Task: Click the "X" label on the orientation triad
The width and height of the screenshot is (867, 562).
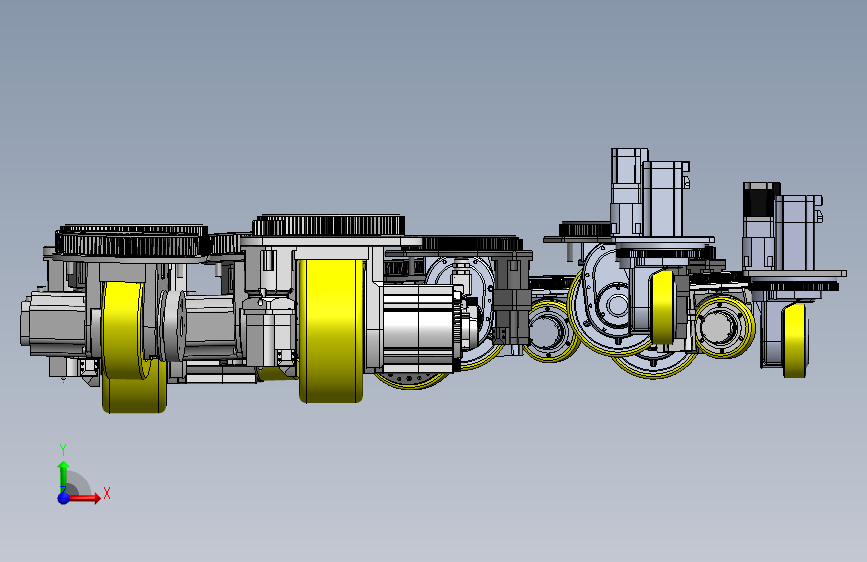Action: click(x=107, y=493)
